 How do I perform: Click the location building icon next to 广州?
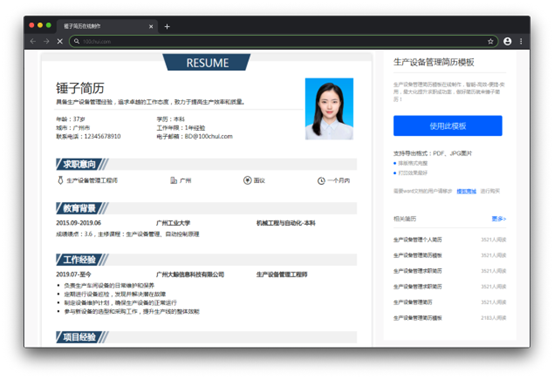pyautogui.click(x=173, y=180)
